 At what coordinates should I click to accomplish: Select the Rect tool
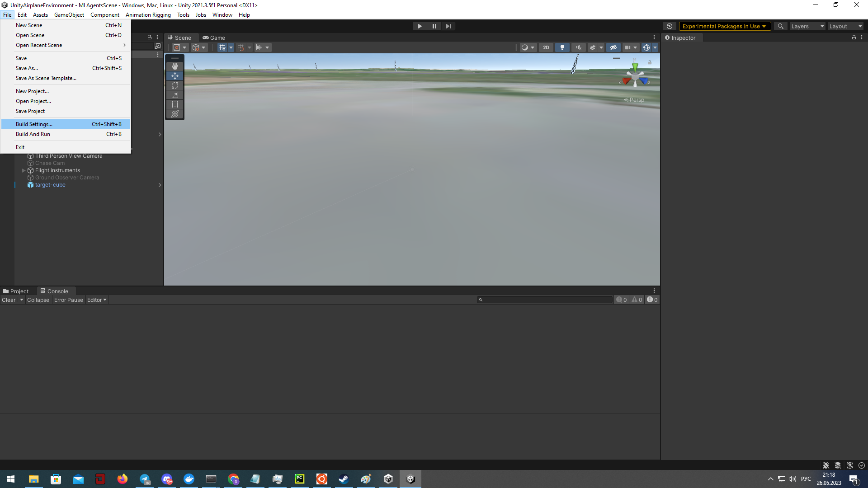pos(175,104)
